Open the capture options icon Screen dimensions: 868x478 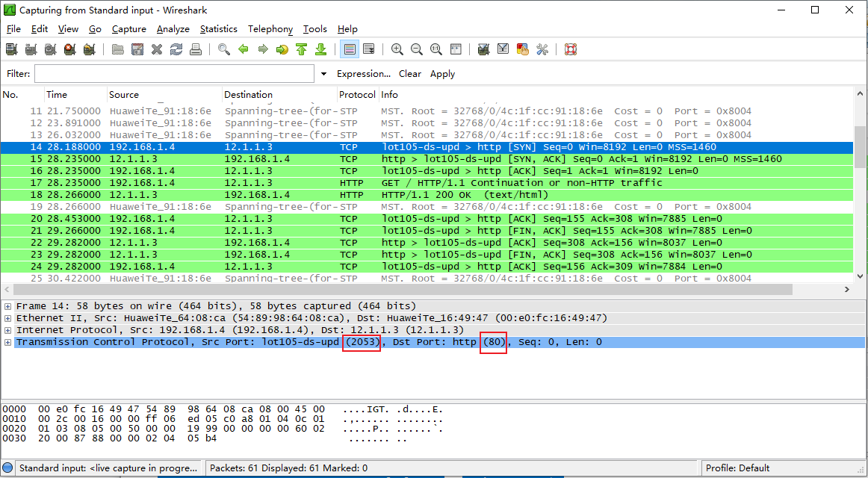[31, 50]
